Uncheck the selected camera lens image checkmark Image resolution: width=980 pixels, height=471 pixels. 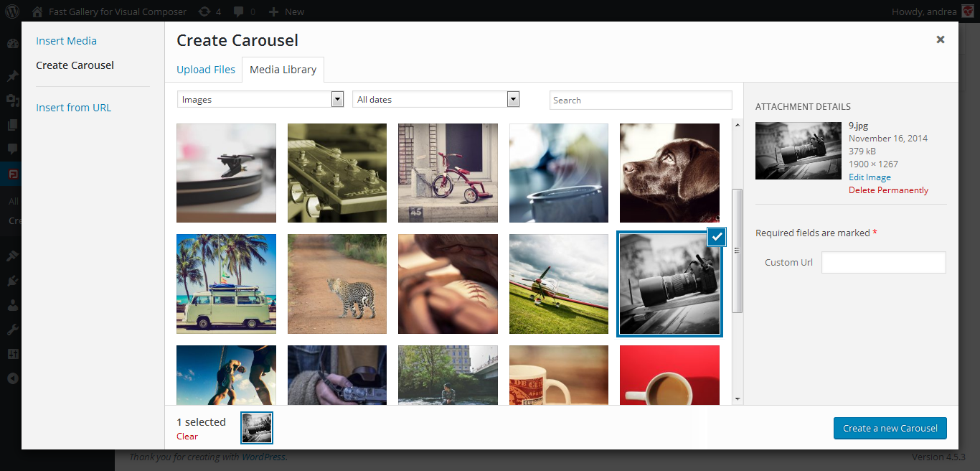[716, 237]
